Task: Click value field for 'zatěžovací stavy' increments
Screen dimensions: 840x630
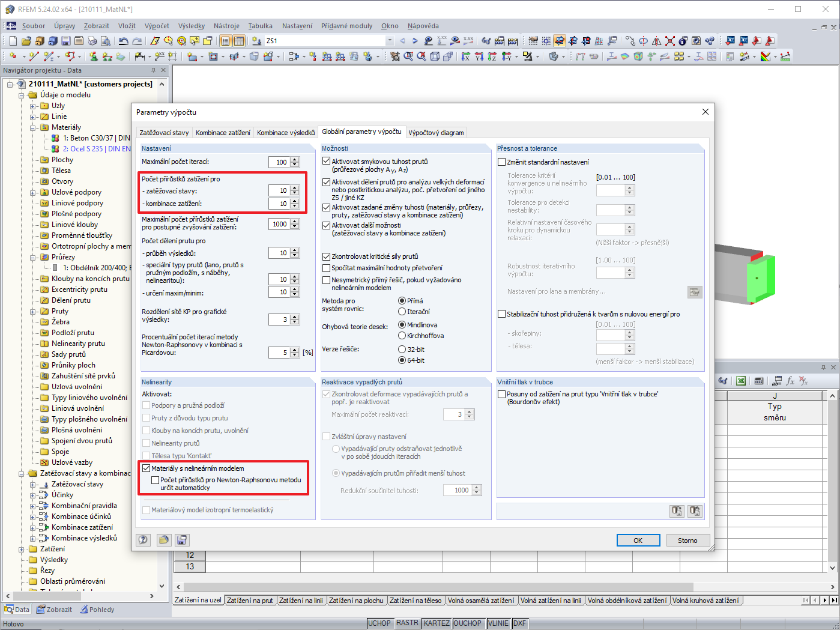Action: tap(279, 190)
